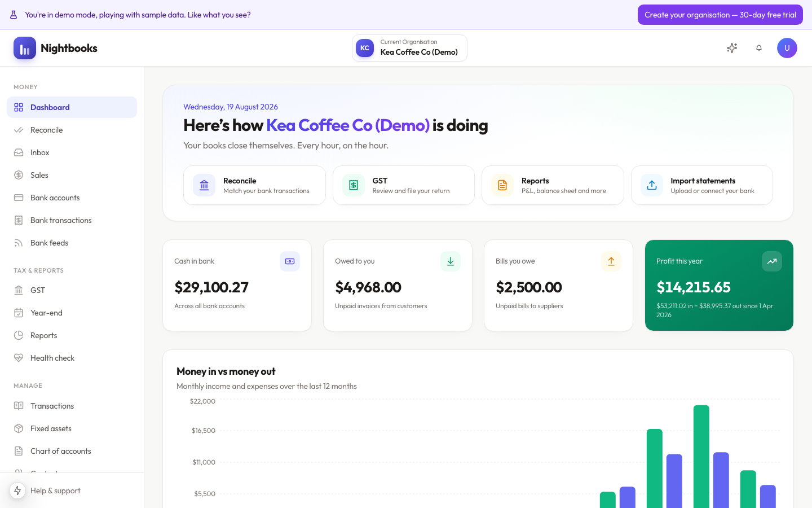Click 'Unpaid bills to suppliers' text

(529, 306)
